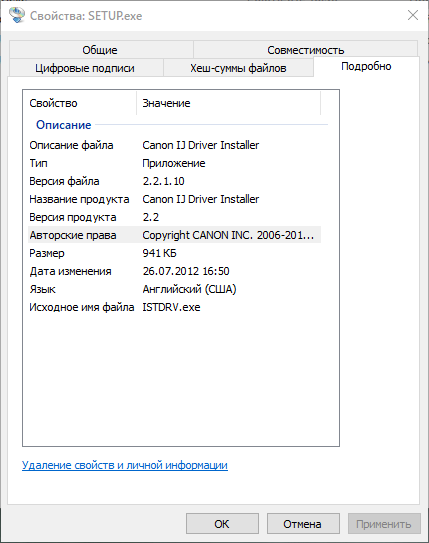Image resolution: width=429 pixels, height=543 pixels.
Task: Click the Значение column header
Action: pyautogui.click(x=229, y=103)
